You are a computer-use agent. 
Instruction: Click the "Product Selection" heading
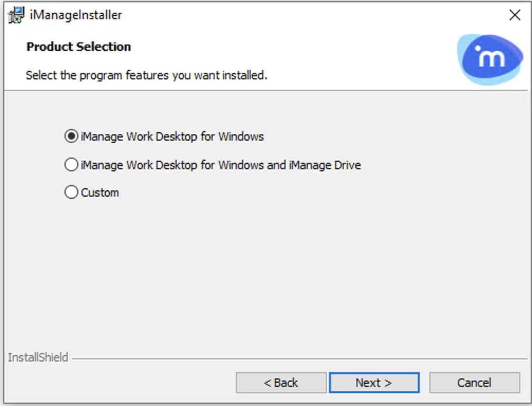tap(79, 47)
